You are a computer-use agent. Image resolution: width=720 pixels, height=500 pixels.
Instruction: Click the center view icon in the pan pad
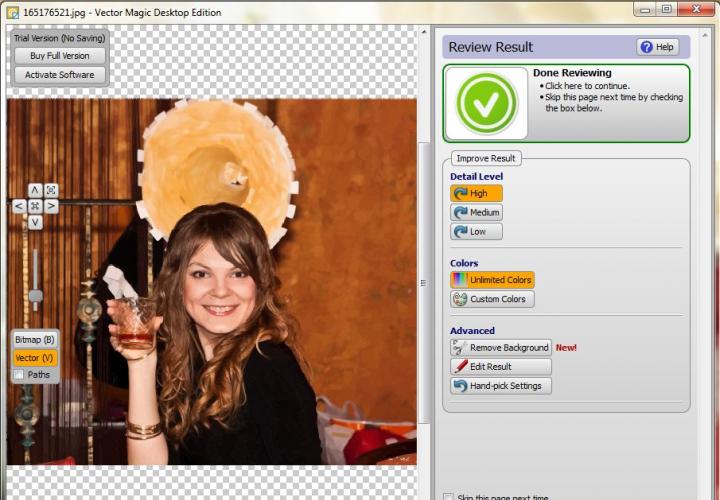(x=35, y=206)
